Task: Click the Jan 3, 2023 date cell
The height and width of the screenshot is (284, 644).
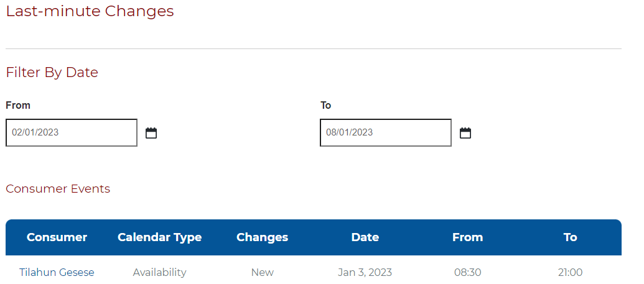Action: click(365, 272)
